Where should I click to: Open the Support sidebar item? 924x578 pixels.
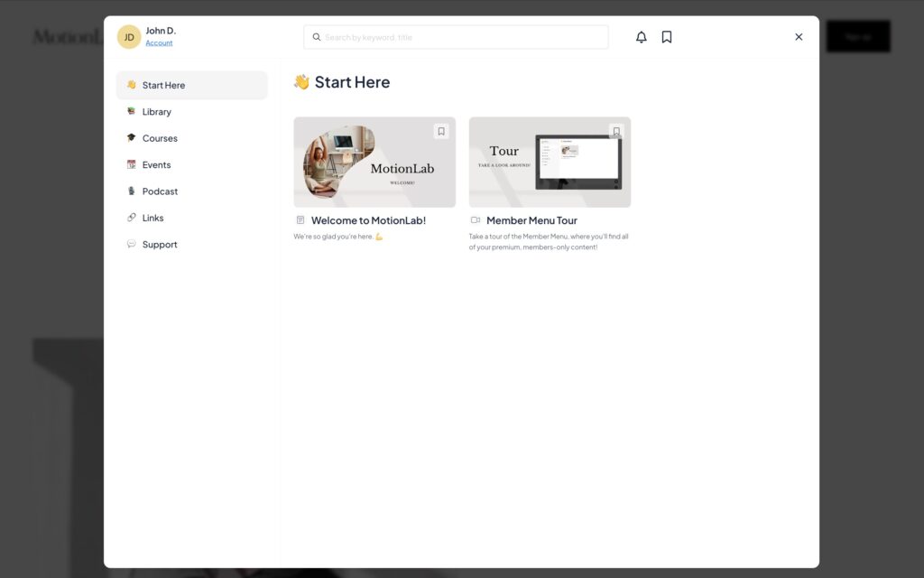(160, 245)
